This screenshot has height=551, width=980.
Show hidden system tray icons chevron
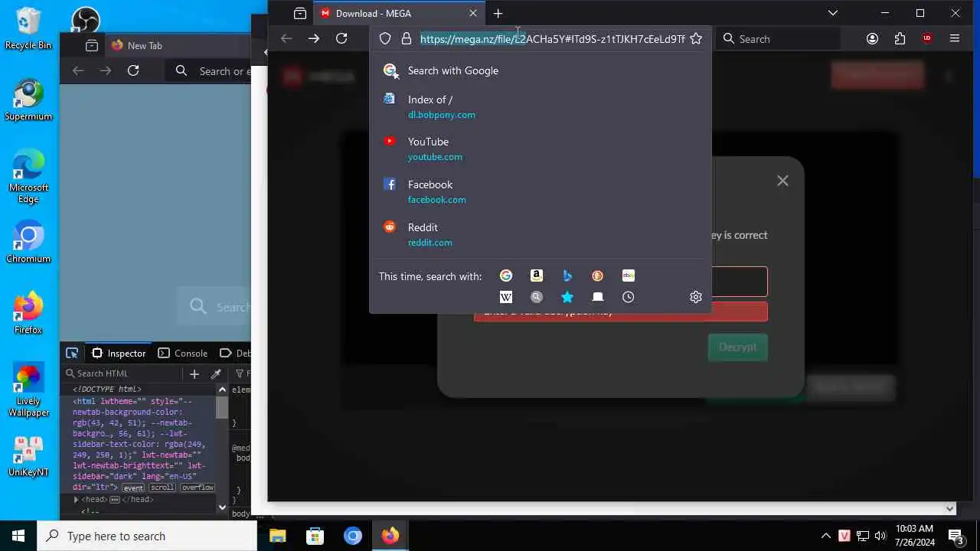point(825,536)
